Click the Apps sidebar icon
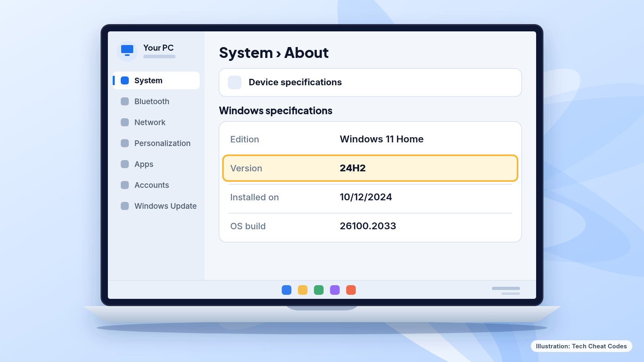The width and height of the screenshot is (644, 362). pos(125,164)
